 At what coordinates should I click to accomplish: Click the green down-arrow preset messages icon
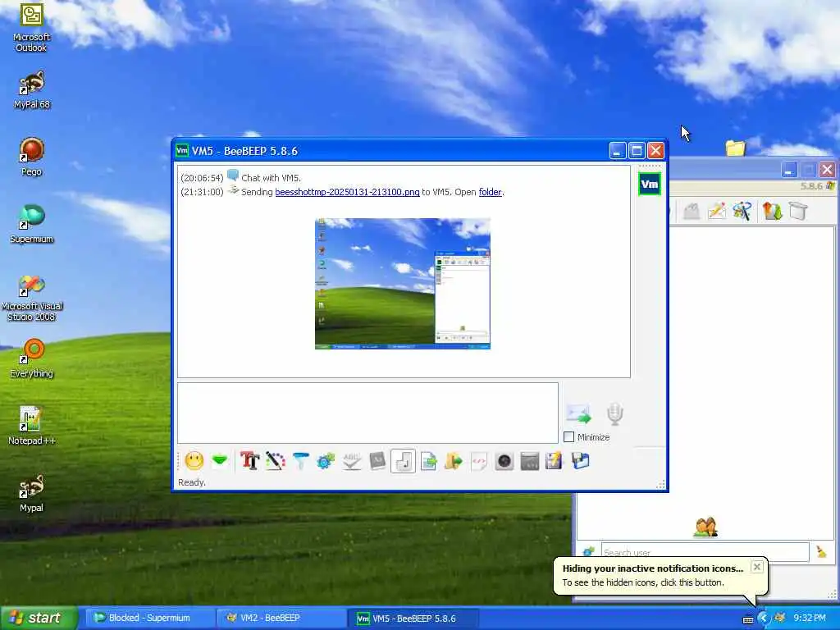(220, 461)
